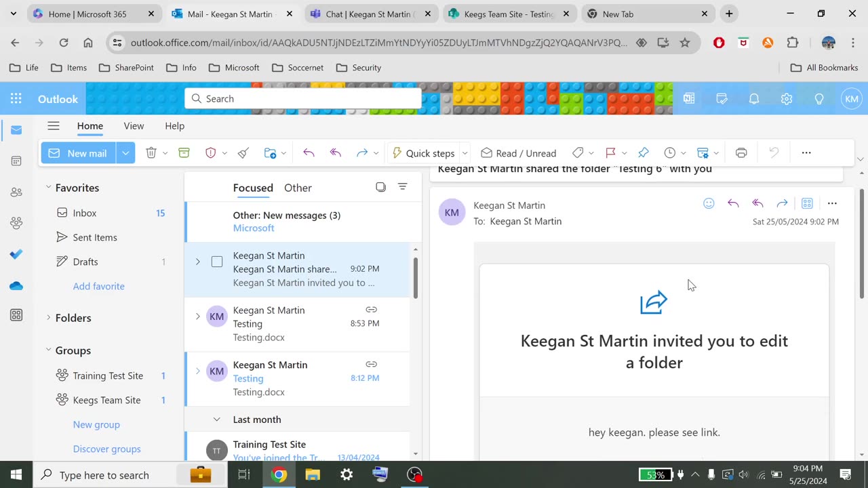
Task: Click the emoji reaction icon on message
Action: 709,203
